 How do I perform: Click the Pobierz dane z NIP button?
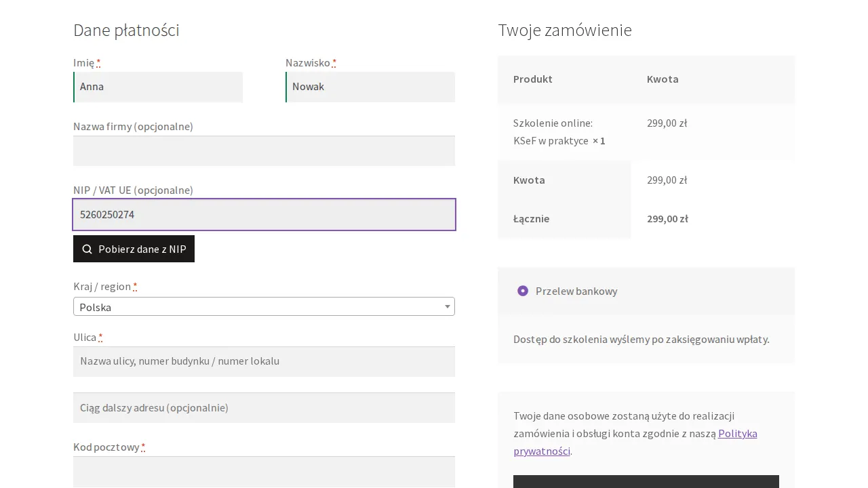click(134, 249)
